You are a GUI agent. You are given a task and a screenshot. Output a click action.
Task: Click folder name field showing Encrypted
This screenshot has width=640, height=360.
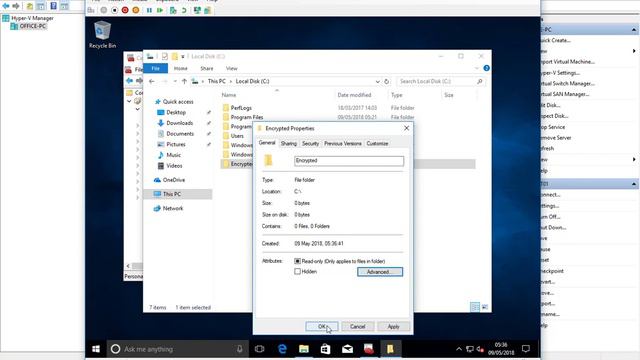[x=349, y=161]
